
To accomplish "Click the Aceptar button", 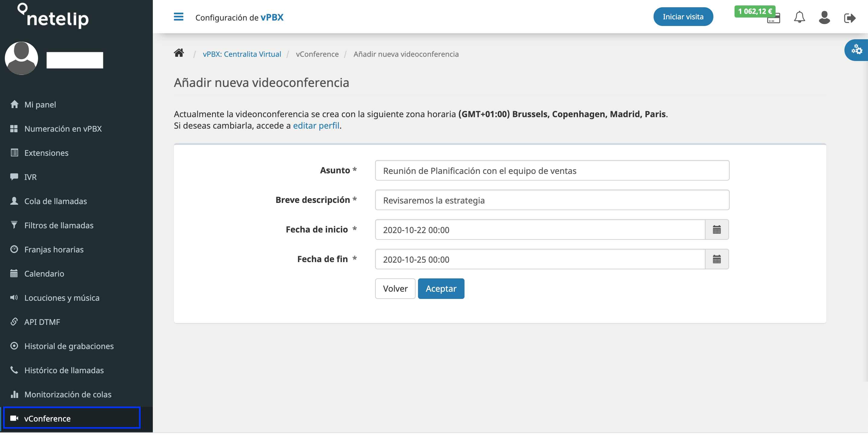I will [441, 288].
